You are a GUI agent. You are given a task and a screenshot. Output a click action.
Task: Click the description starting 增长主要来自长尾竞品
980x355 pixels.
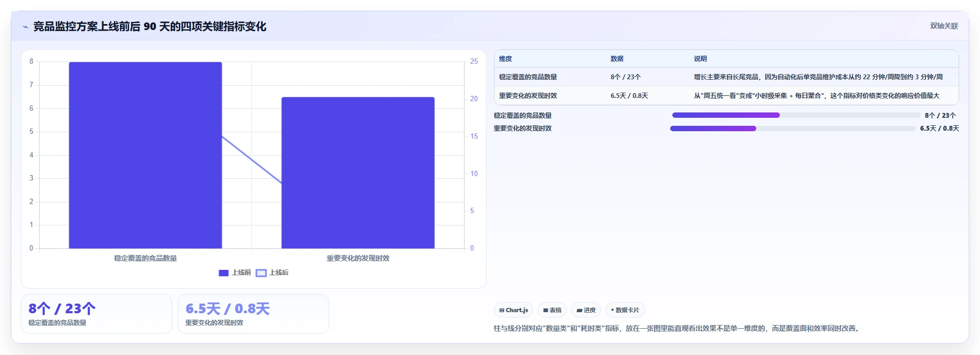click(818, 77)
